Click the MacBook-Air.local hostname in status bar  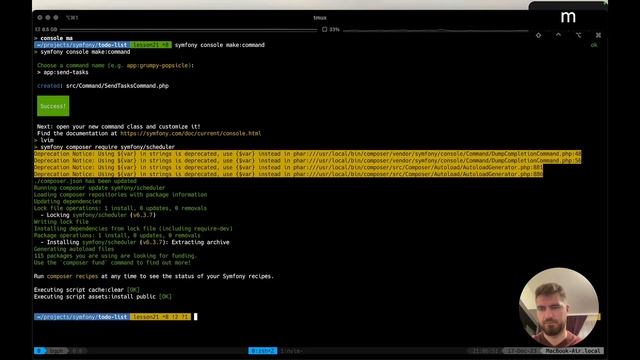[573, 351]
